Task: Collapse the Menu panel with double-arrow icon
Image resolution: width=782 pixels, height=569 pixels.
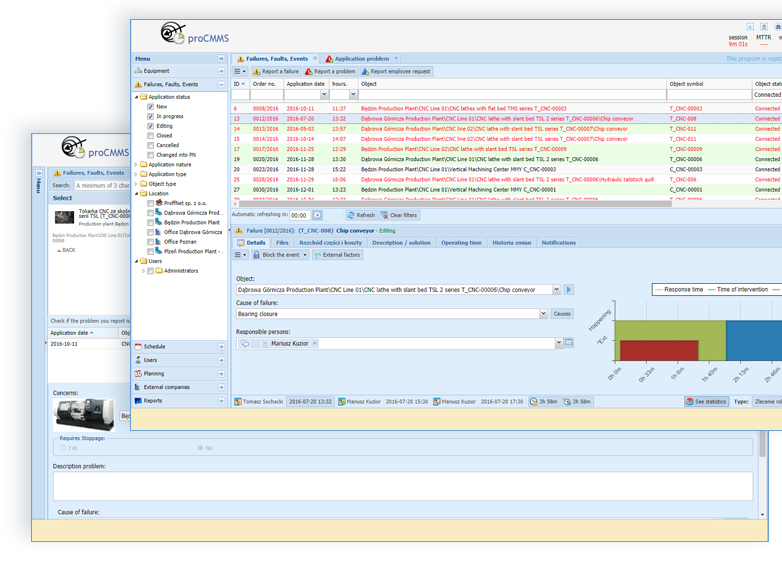Action: tap(221, 59)
